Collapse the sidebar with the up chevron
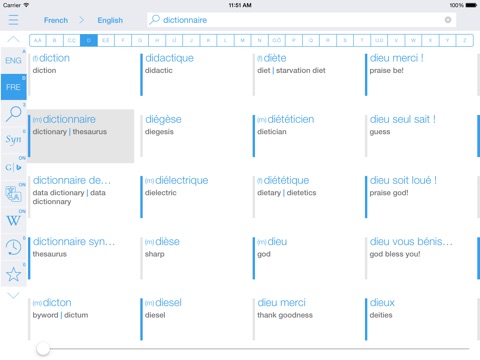This screenshot has height=360, width=480. (13, 39)
